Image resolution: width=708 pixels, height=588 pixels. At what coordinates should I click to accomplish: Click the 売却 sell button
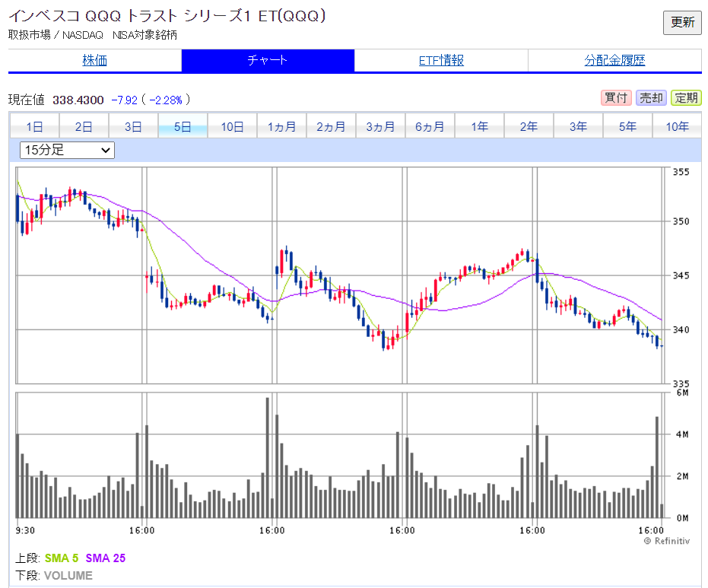[x=651, y=97]
